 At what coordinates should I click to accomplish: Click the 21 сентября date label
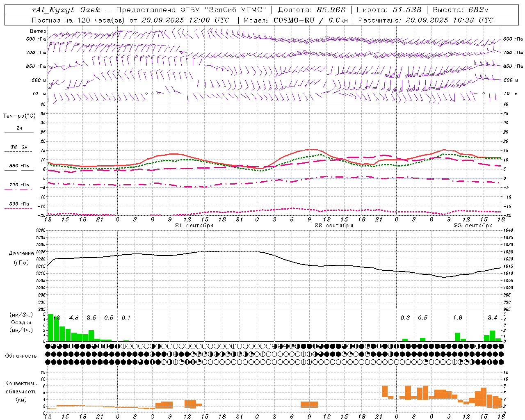(194, 226)
